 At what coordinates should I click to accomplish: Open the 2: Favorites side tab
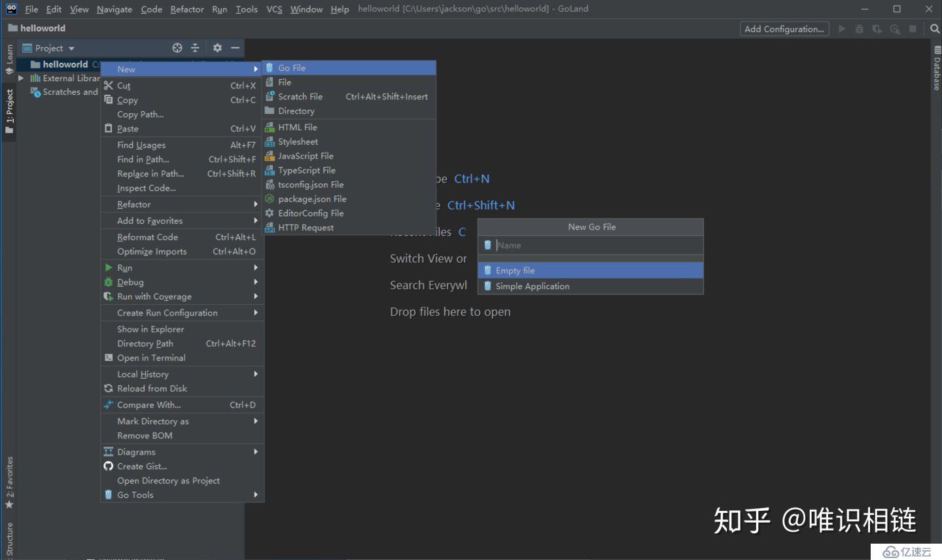[9, 482]
